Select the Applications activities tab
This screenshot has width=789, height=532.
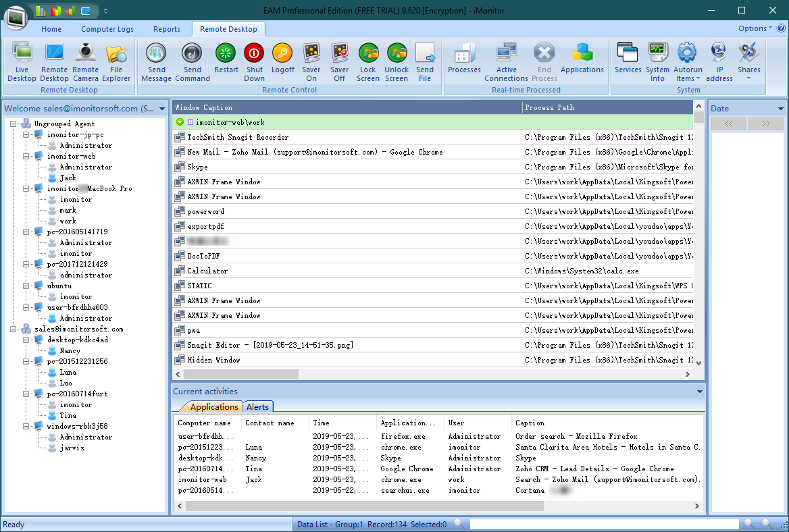coord(214,407)
